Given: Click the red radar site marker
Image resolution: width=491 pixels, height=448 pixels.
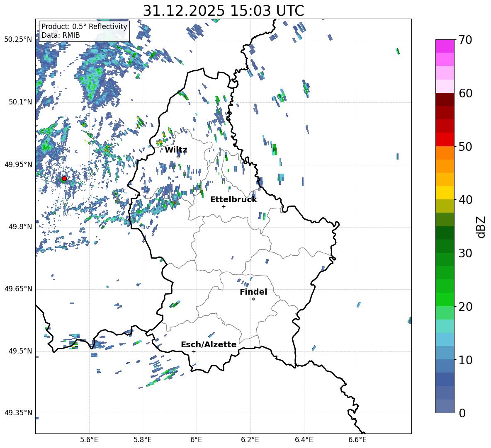Looking at the screenshot, I should [64, 179].
